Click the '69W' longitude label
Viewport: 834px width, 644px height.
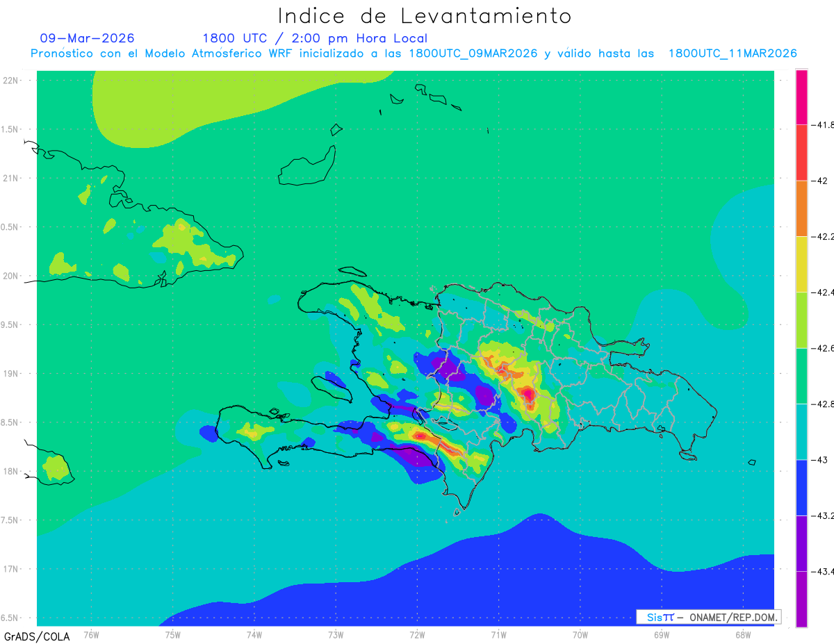coord(661,634)
